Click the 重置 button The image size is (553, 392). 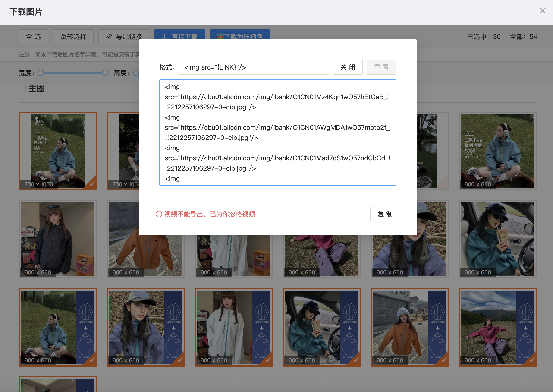[x=381, y=67]
